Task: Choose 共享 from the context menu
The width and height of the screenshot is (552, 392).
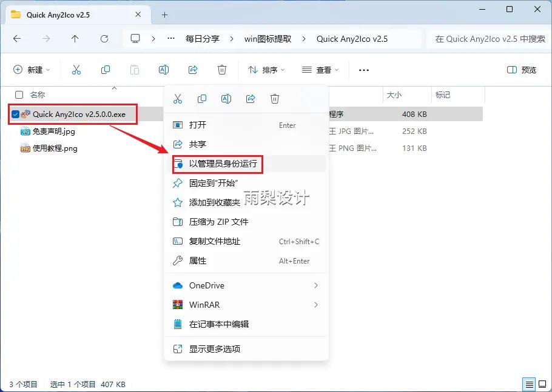Action: (246, 144)
